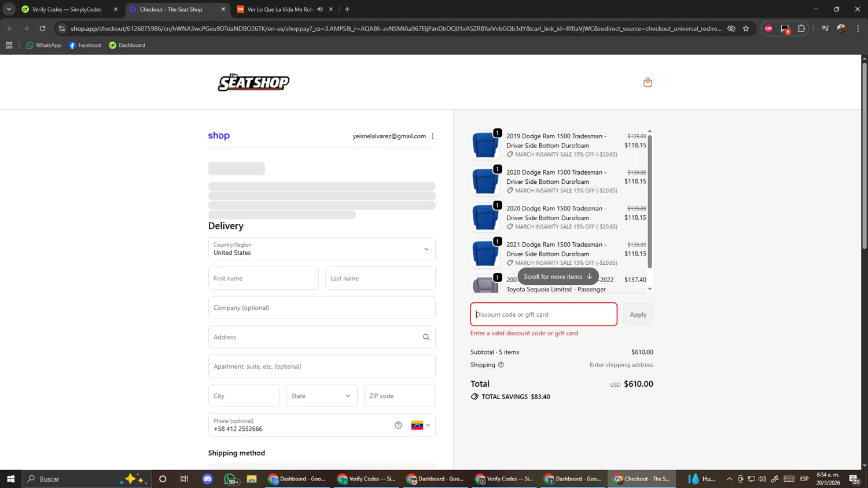Screen dimensions: 868x488
Task: Click the Shop pay logo
Action: tap(219, 136)
